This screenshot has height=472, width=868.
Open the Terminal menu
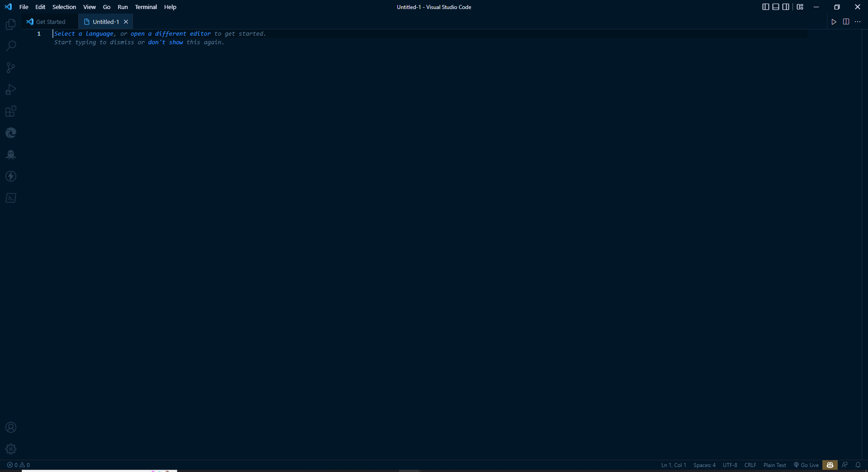pos(146,7)
